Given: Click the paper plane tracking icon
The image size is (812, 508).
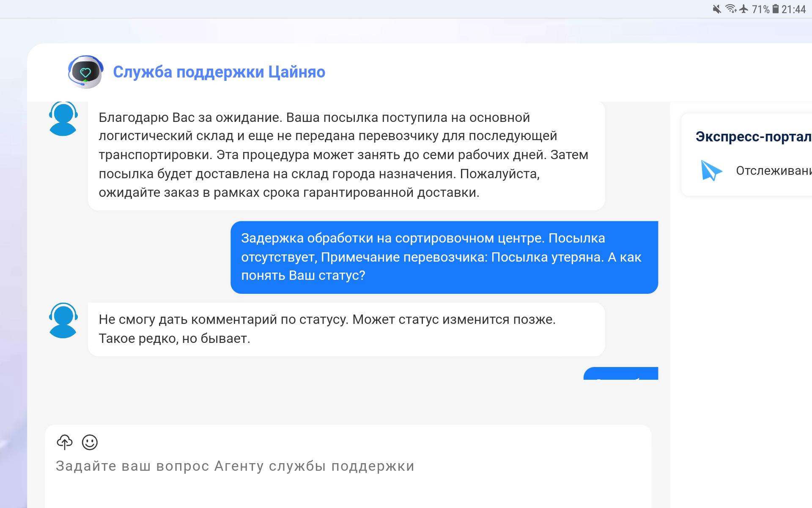Looking at the screenshot, I should (x=711, y=171).
